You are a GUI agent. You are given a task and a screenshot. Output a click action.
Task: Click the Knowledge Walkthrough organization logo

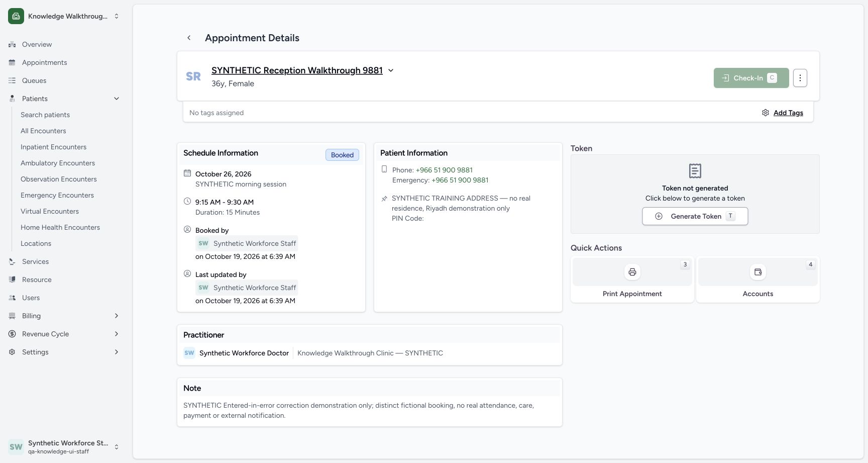pyautogui.click(x=16, y=16)
